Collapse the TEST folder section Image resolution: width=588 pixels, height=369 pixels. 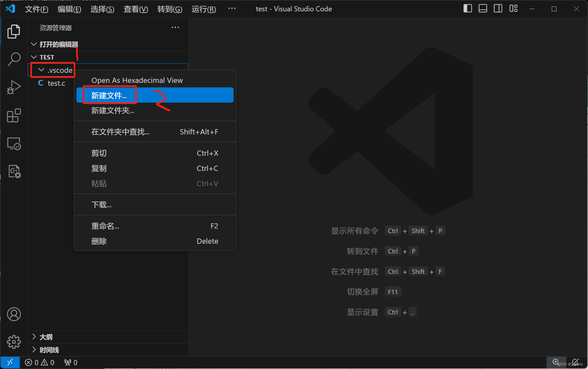click(108, 57)
